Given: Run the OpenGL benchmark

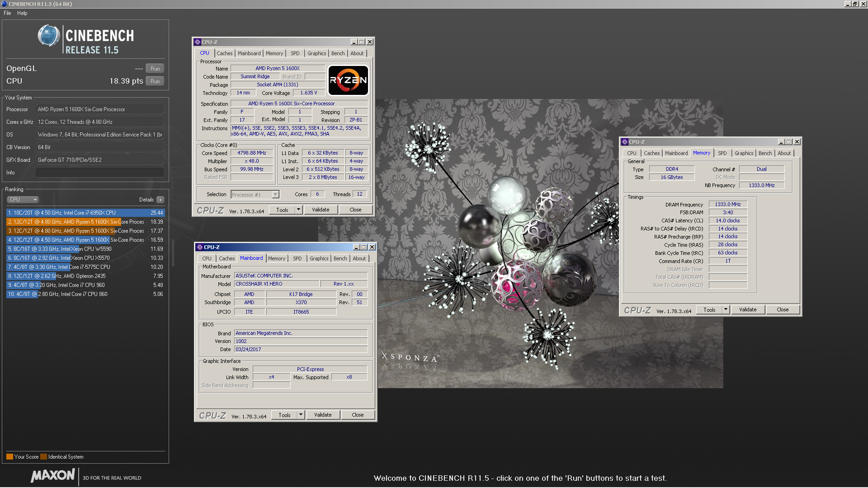Looking at the screenshot, I should pos(155,69).
